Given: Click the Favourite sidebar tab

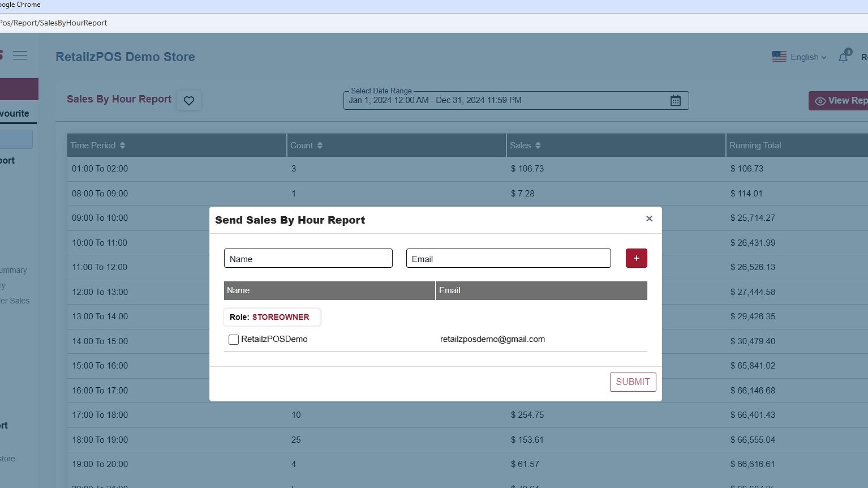Looking at the screenshot, I should (16, 113).
